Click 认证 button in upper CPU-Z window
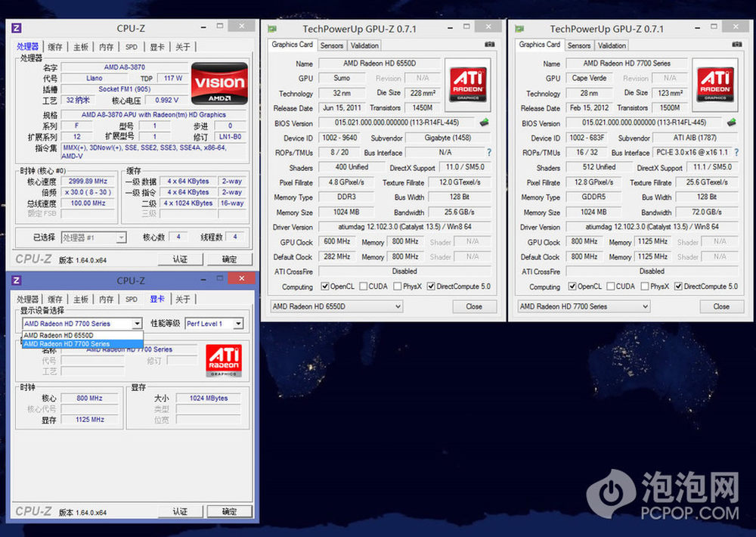The image size is (756, 537). click(x=181, y=259)
